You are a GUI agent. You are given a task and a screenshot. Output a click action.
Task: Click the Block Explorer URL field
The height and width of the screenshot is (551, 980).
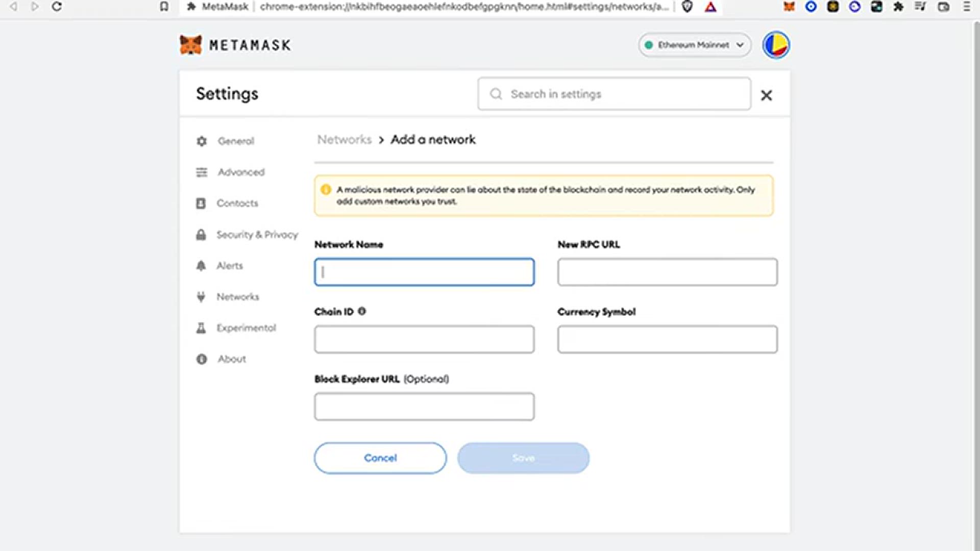coord(424,407)
